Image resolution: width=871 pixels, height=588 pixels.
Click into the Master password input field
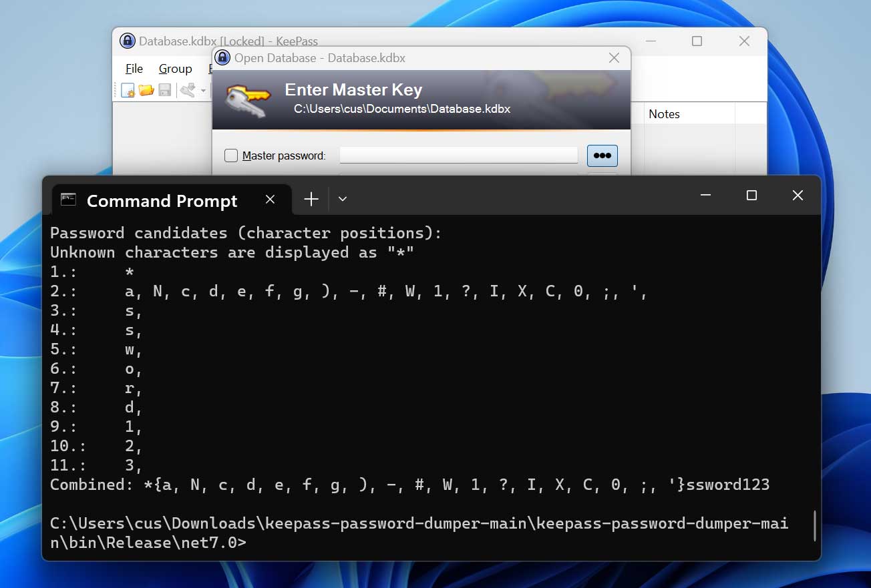[458, 156]
